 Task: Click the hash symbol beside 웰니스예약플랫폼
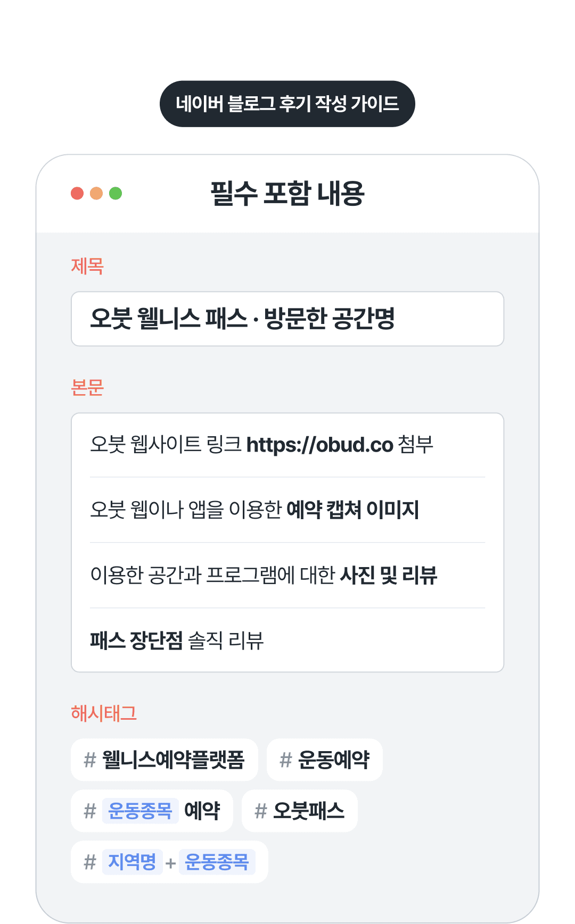click(x=90, y=760)
